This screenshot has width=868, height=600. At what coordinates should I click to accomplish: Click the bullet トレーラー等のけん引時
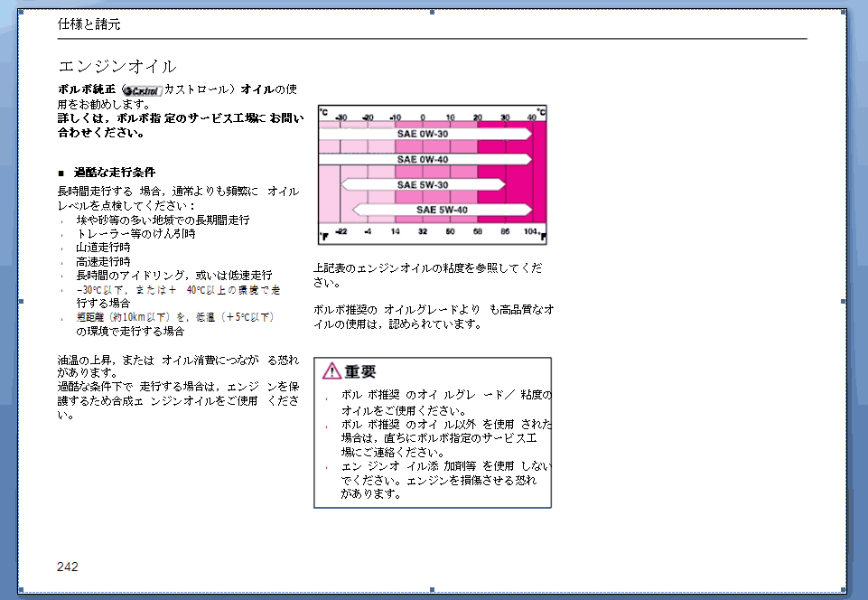tap(135, 234)
